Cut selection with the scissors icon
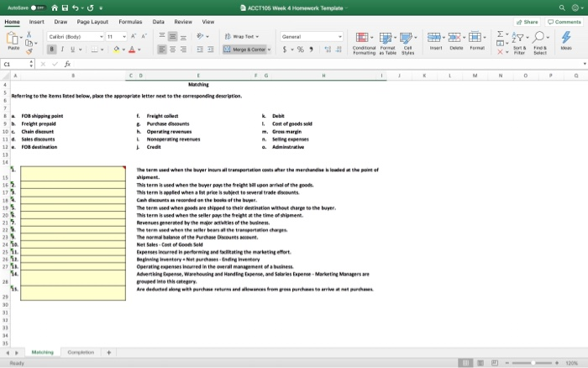 [29, 34]
